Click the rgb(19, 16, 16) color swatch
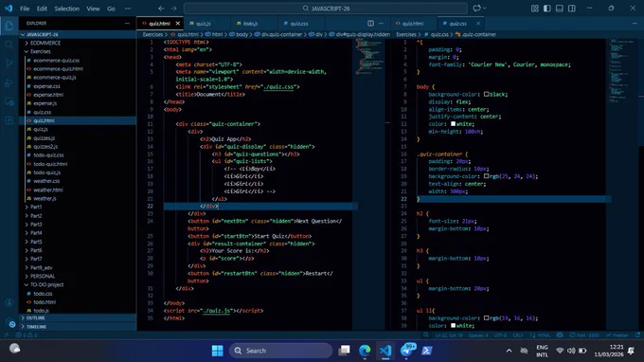Image resolution: width=644 pixels, height=362 pixels. point(486,318)
